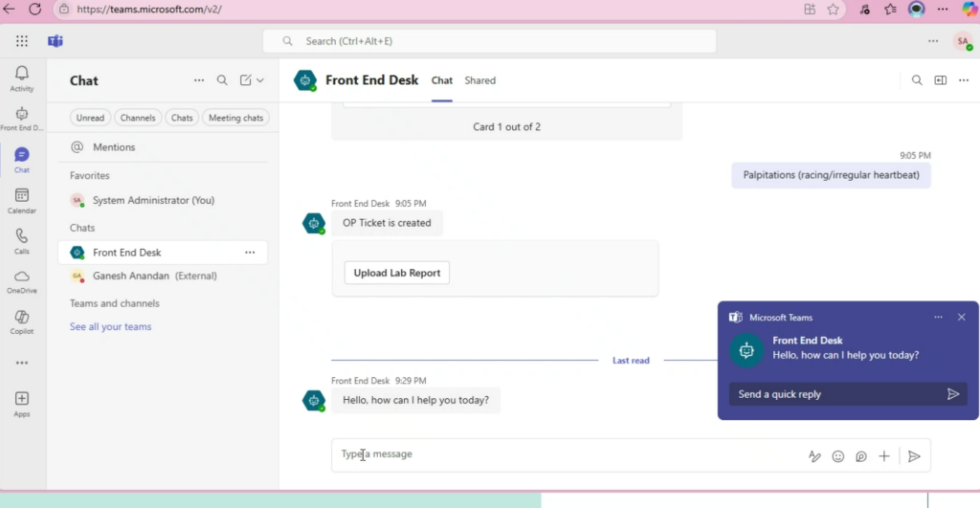Screen dimensions: 980x508
Task: Open message format options pen icon
Action: point(814,456)
